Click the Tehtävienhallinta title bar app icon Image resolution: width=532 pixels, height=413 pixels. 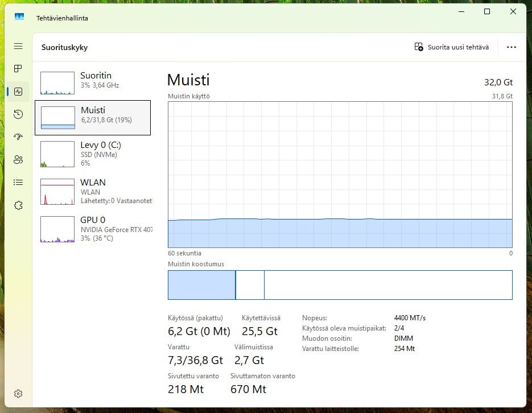coord(19,17)
